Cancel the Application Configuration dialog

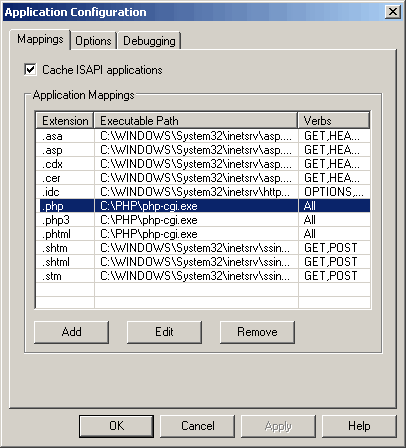(197, 426)
